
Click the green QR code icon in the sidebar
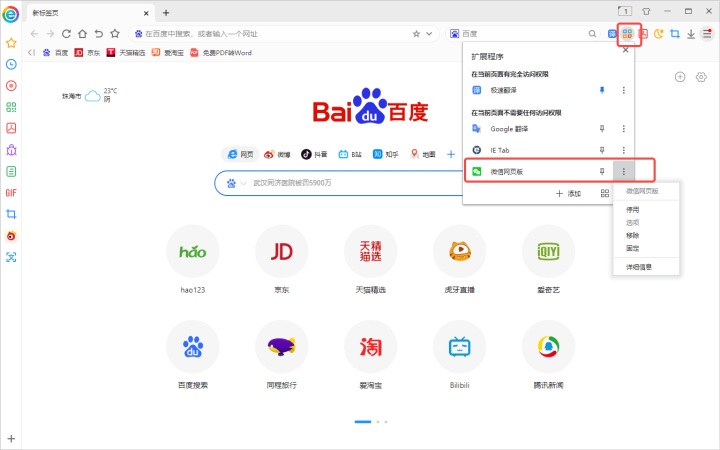[x=11, y=107]
